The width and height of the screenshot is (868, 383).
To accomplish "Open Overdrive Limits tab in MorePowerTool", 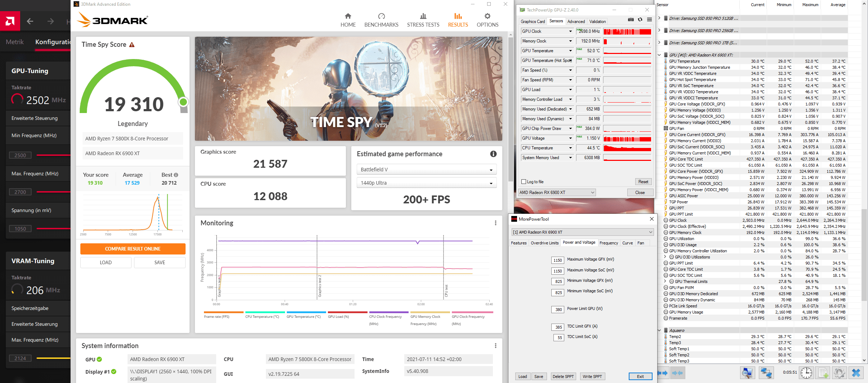I will click(x=544, y=243).
